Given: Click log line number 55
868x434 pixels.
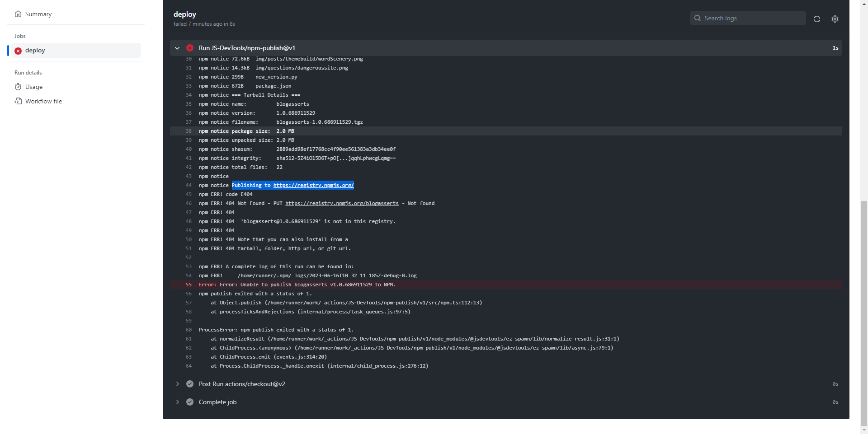Looking at the screenshot, I should 189,285.
